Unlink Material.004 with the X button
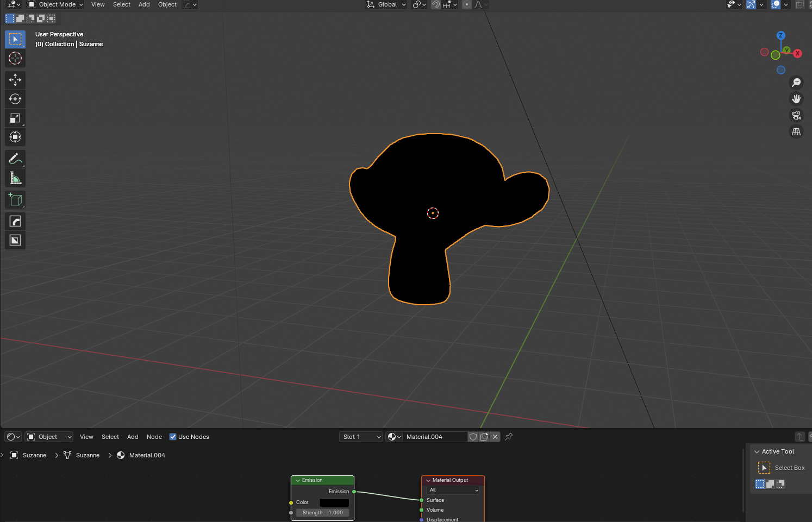This screenshot has height=522, width=812. point(495,437)
